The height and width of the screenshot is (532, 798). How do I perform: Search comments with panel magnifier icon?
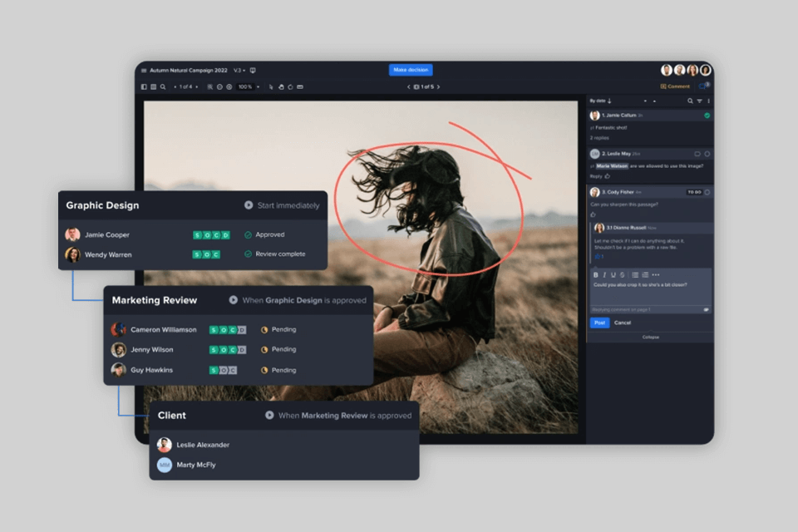click(x=690, y=101)
